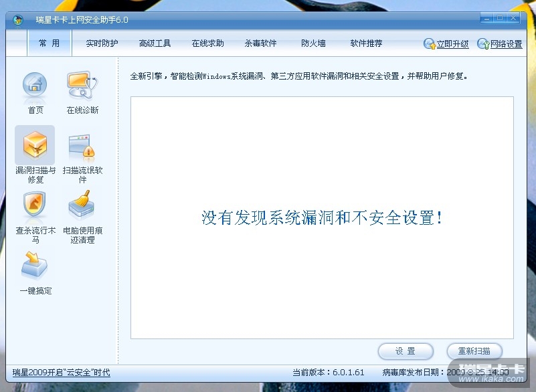
Task: Click the 一键搞定 arrow icon
Action: 34,264
